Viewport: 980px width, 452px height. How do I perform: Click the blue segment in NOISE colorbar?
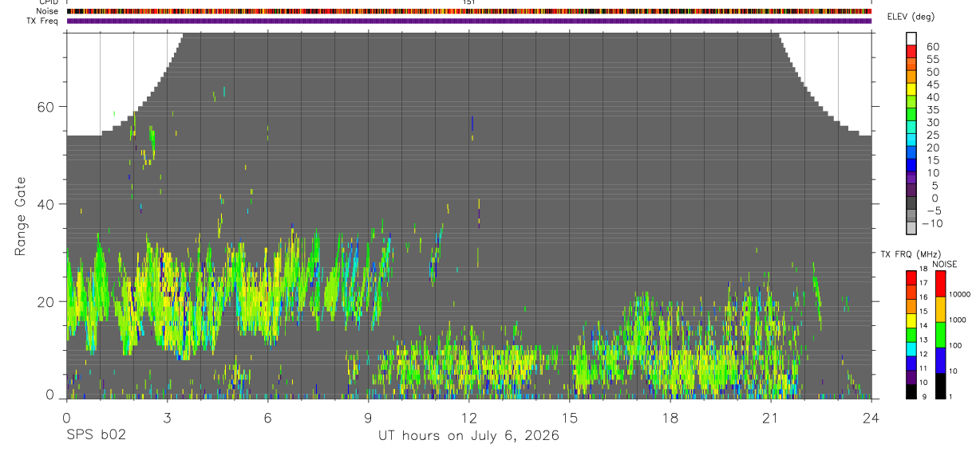(941, 360)
